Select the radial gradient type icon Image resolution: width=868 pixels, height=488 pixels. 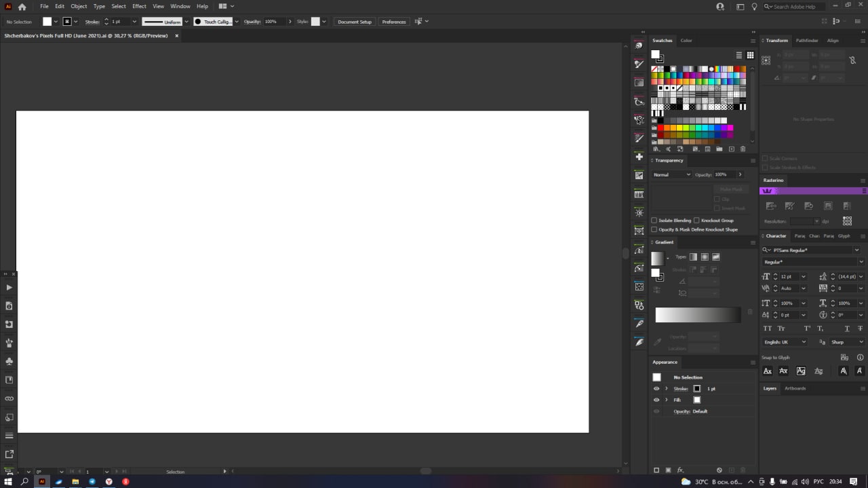705,257
